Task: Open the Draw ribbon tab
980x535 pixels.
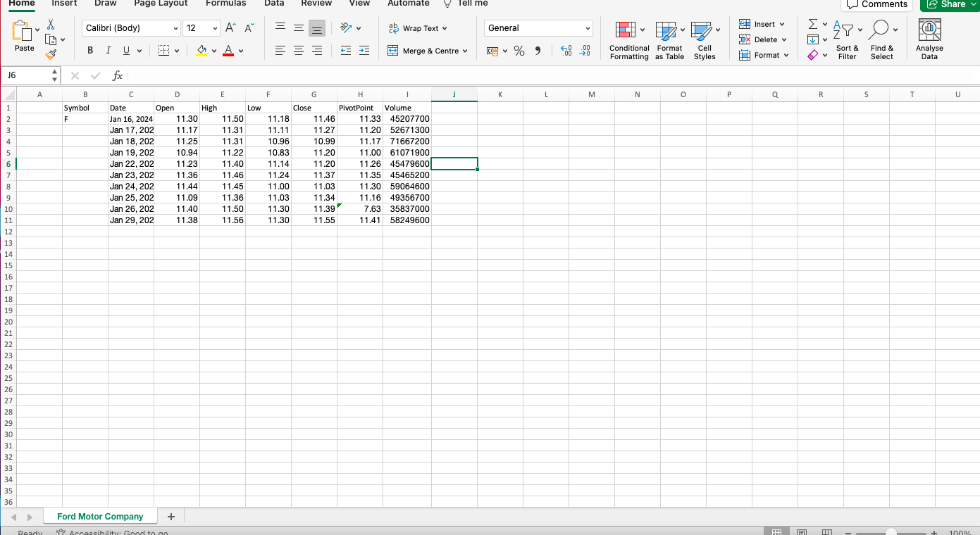Action: pos(105,4)
